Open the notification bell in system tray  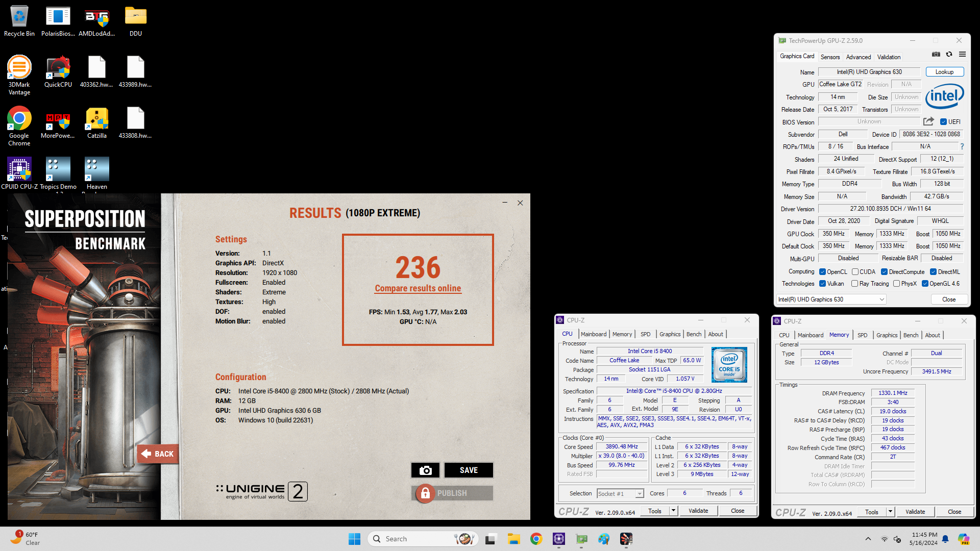click(x=945, y=539)
